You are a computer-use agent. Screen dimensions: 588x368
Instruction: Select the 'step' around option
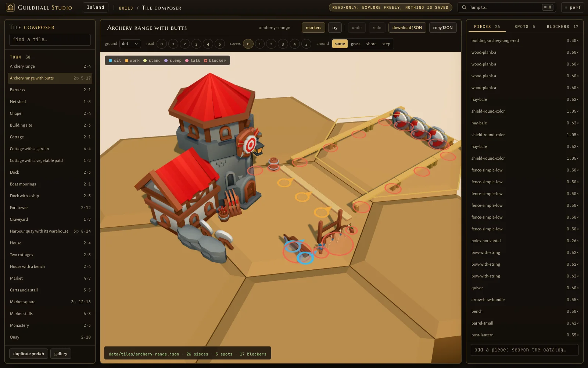click(386, 44)
